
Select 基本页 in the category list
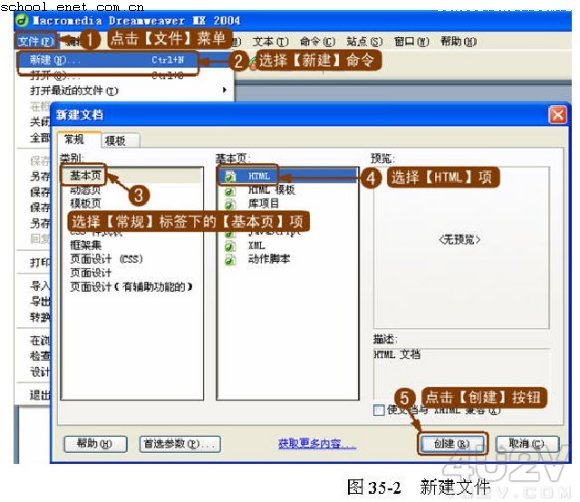coord(86,175)
